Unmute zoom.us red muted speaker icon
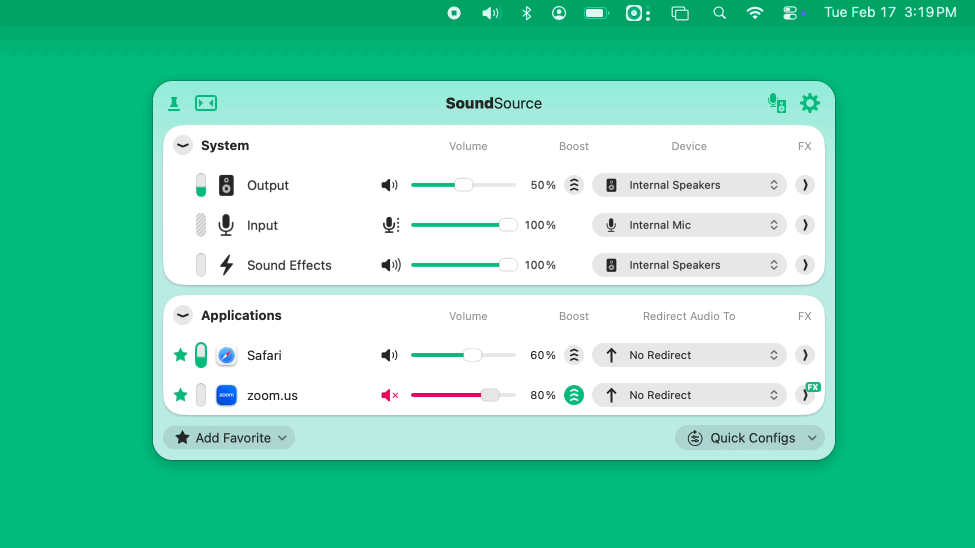975x548 pixels. (389, 395)
